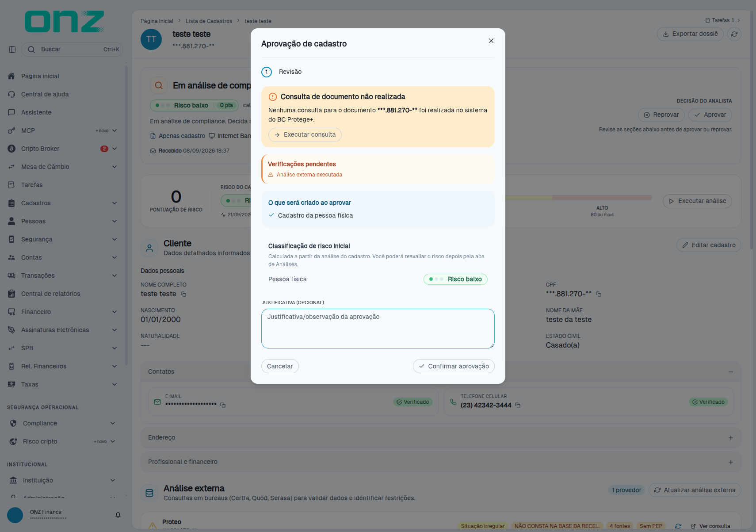Click Editar cadastro button
Viewport: 756px width, 532px height.
[x=709, y=245]
